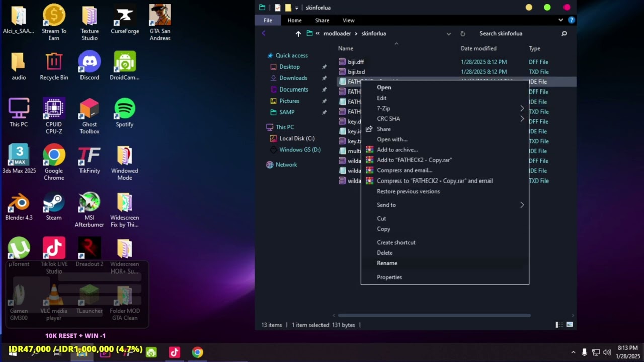Image resolution: width=644 pixels, height=362 pixels.
Task: Open Windowed Mode archive on desktop
Action: point(125,162)
